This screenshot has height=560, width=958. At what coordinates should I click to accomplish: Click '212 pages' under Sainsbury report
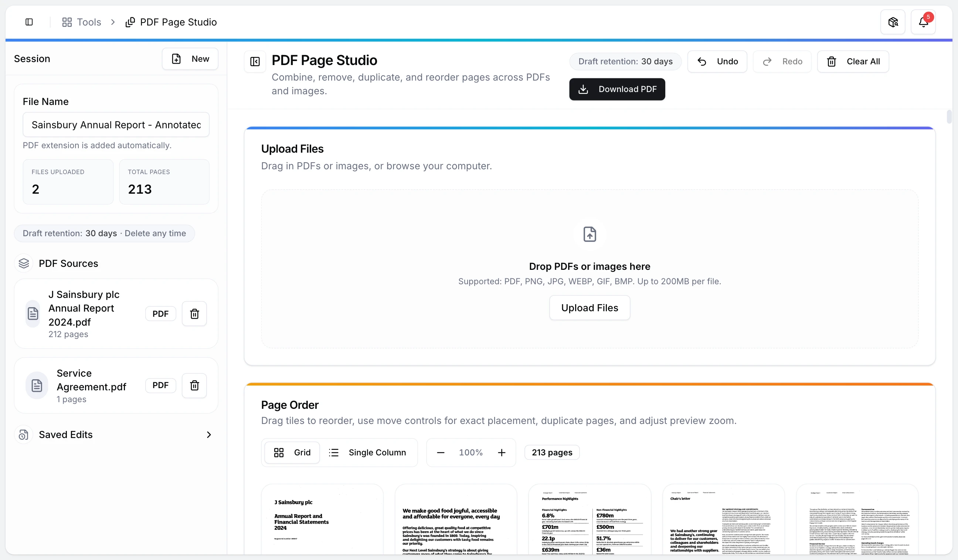point(68,334)
